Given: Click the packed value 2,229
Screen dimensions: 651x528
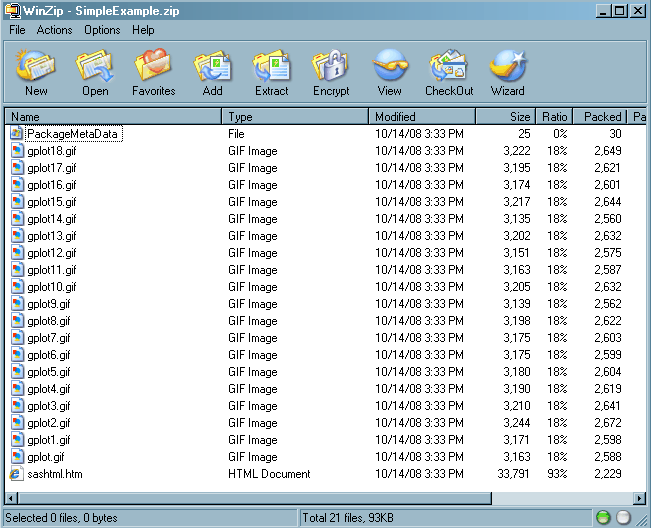Looking at the screenshot, I should coord(607,474).
